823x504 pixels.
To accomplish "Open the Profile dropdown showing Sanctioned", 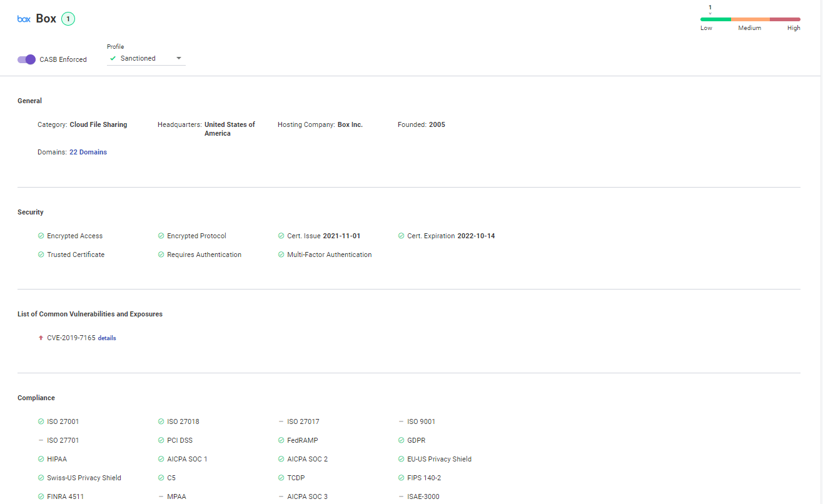I will (145, 58).
